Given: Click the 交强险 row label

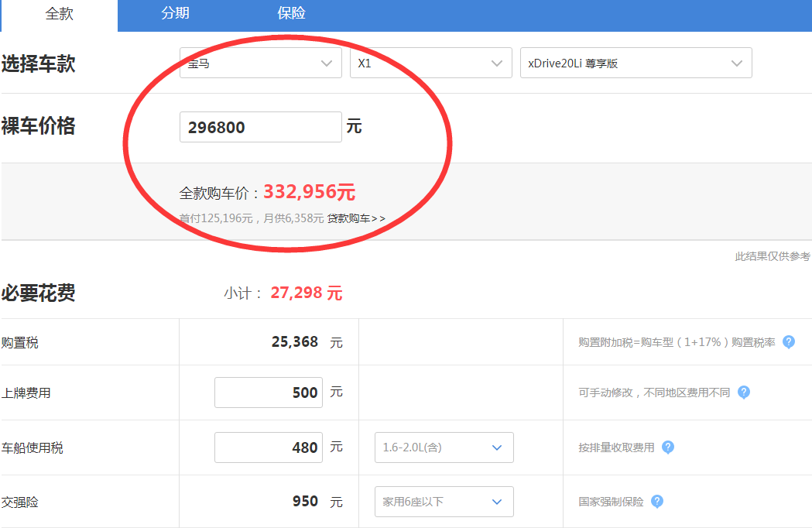Looking at the screenshot, I should [x=19, y=502].
